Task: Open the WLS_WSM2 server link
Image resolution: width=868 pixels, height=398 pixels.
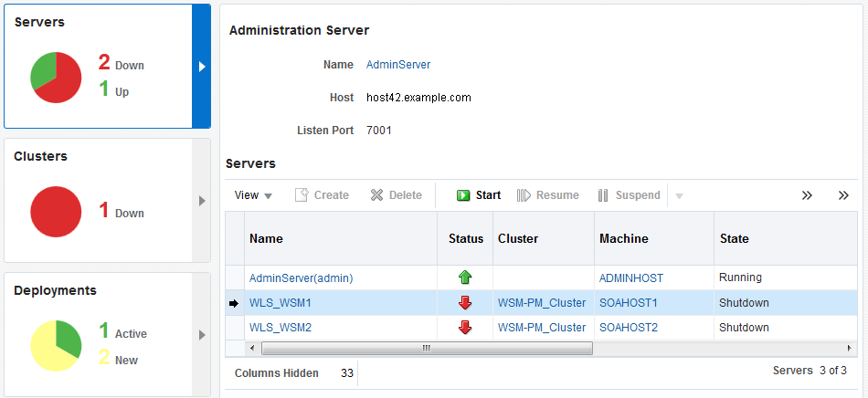Action: point(281,327)
